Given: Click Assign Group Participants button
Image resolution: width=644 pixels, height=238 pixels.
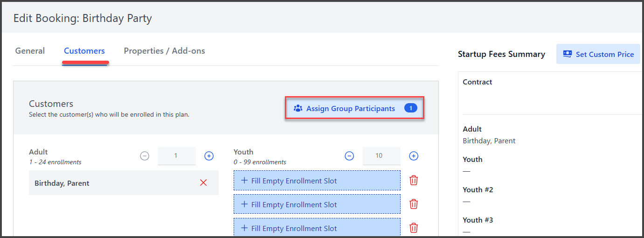Looking at the screenshot, I should tap(354, 108).
